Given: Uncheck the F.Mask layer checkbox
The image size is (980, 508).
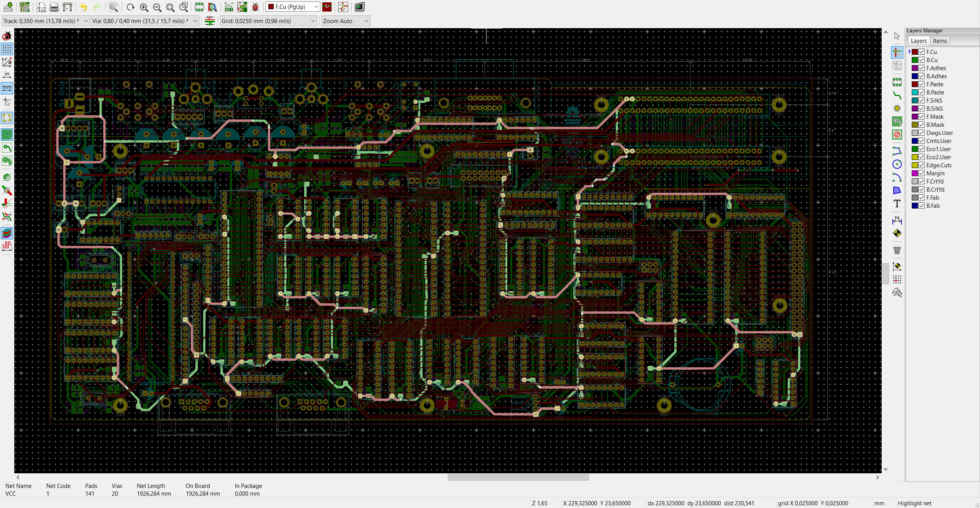Looking at the screenshot, I should point(921,117).
